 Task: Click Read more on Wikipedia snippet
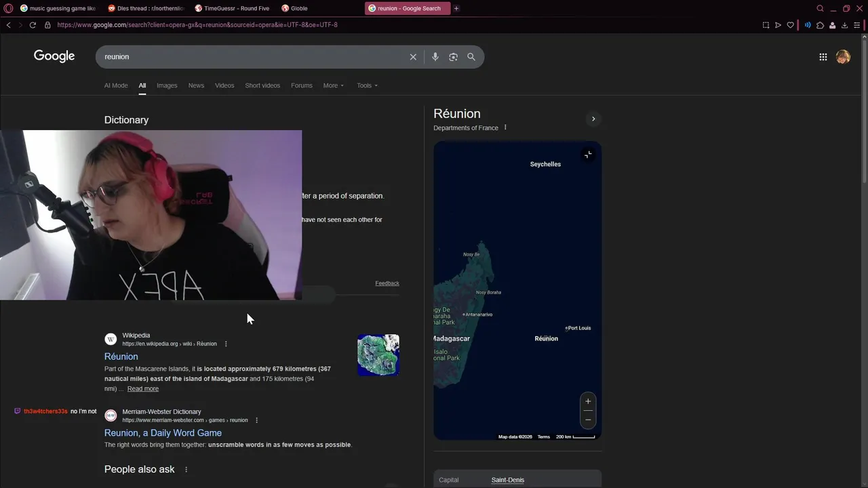[x=142, y=388]
